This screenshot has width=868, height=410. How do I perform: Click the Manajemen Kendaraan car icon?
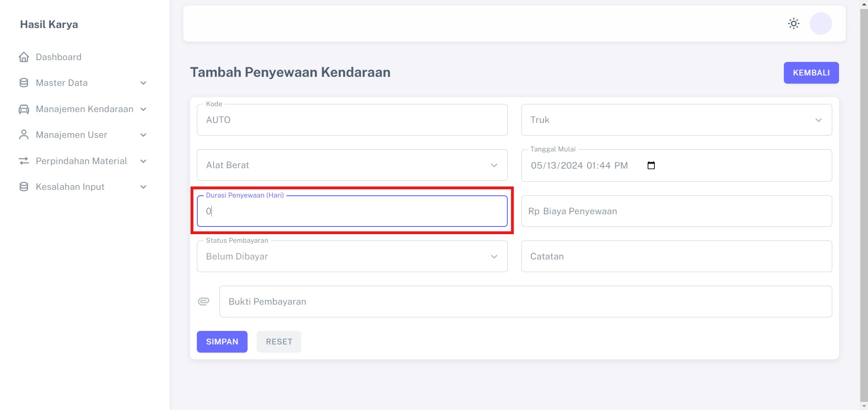pyautogui.click(x=24, y=109)
